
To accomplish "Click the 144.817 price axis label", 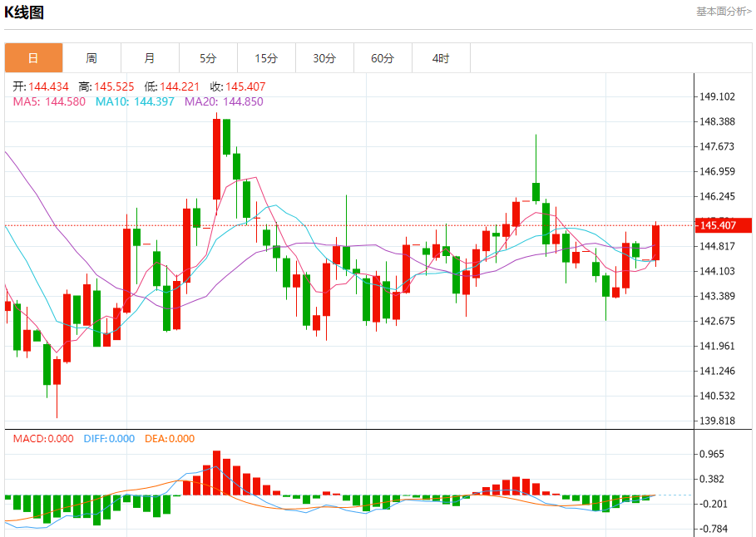I will pyautogui.click(x=717, y=246).
